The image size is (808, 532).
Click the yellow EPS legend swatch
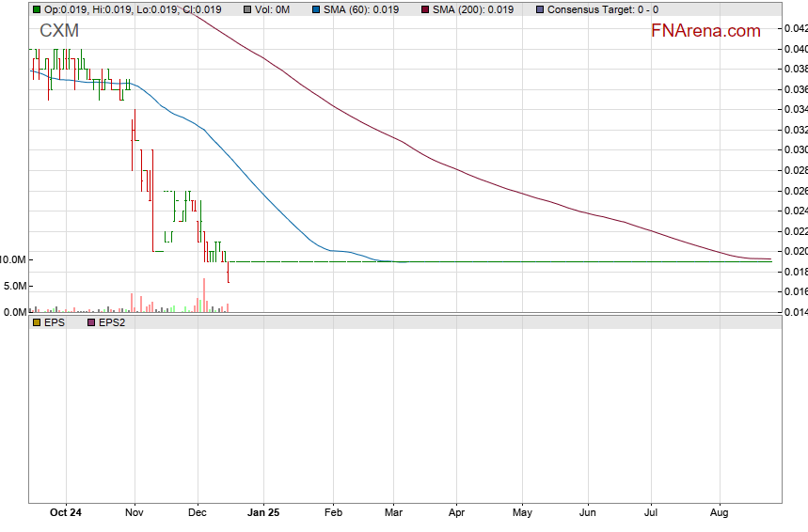coord(37,322)
